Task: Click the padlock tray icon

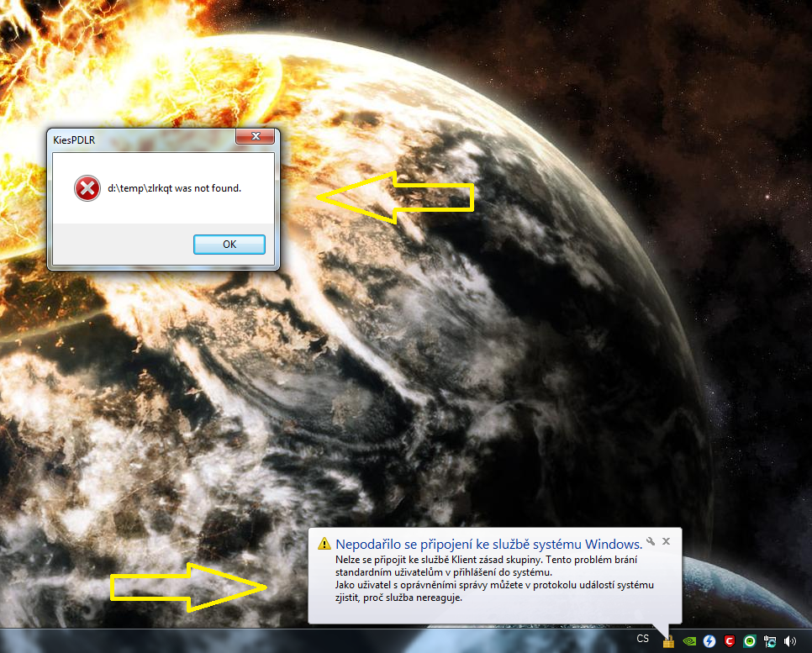Action: coord(668,641)
